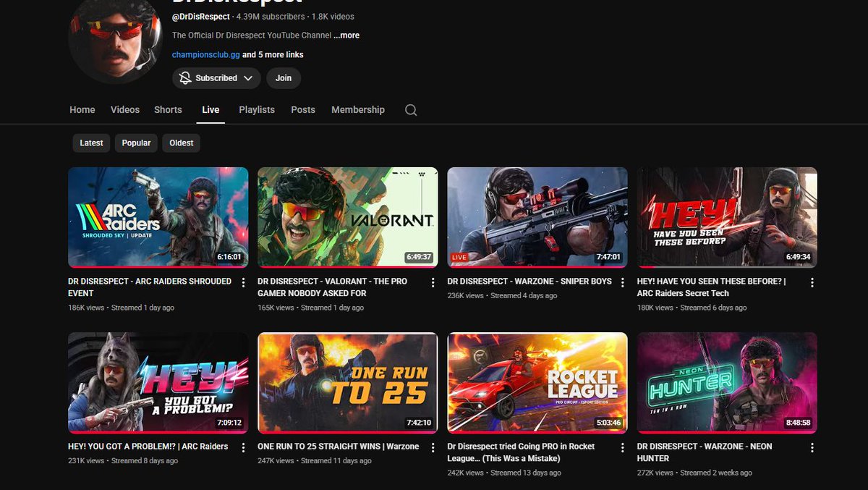This screenshot has height=490, width=868.
Task: Click '231K views • Streamed 8 days ago'
Action: pos(123,461)
